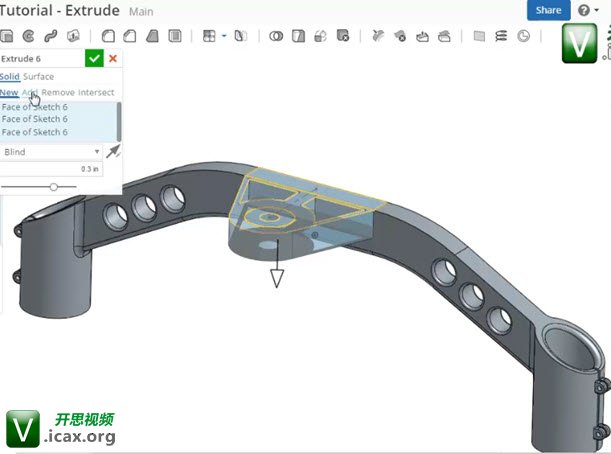The height and width of the screenshot is (454, 611).
Task: Select the Mirror tool
Action: pyautogui.click(x=240, y=36)
